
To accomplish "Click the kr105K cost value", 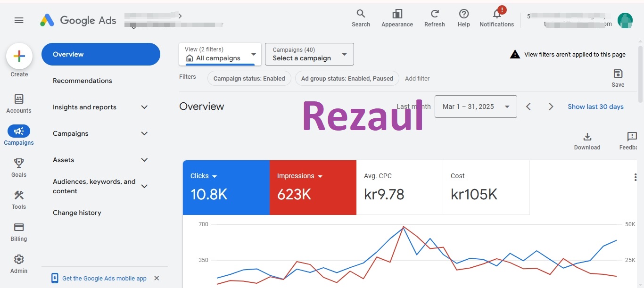I will click(x=474, y=194).
